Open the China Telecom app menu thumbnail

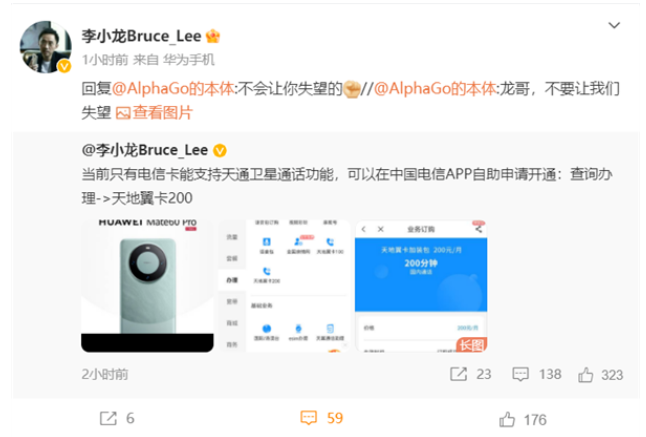coord(284,286)
